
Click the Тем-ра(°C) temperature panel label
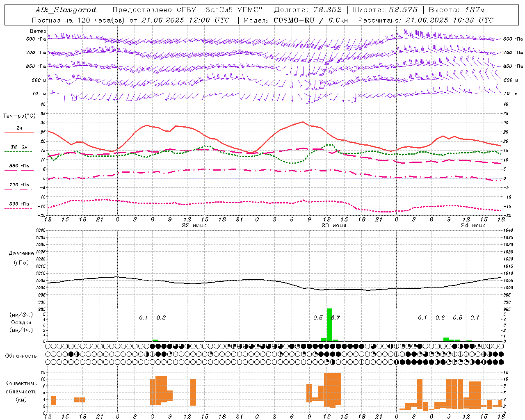pos(19,116)
